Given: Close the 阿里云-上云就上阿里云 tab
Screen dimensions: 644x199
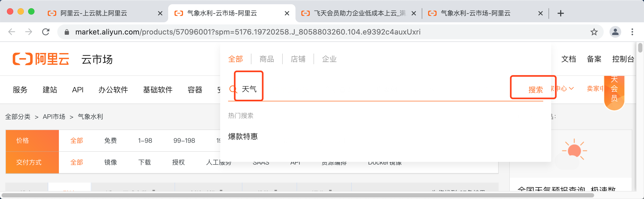Looking at the screenshot, I should tap(160, 13).
